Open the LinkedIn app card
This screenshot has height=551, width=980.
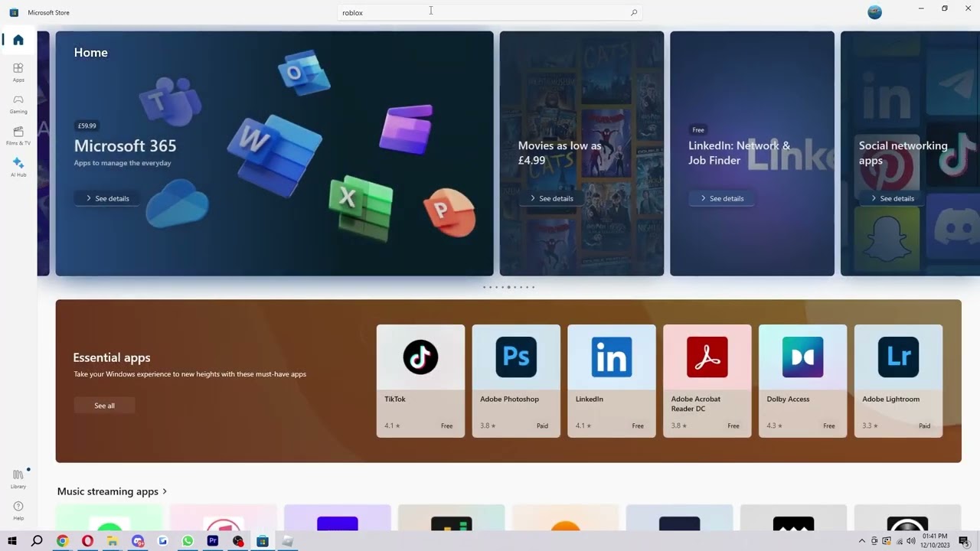612,381
